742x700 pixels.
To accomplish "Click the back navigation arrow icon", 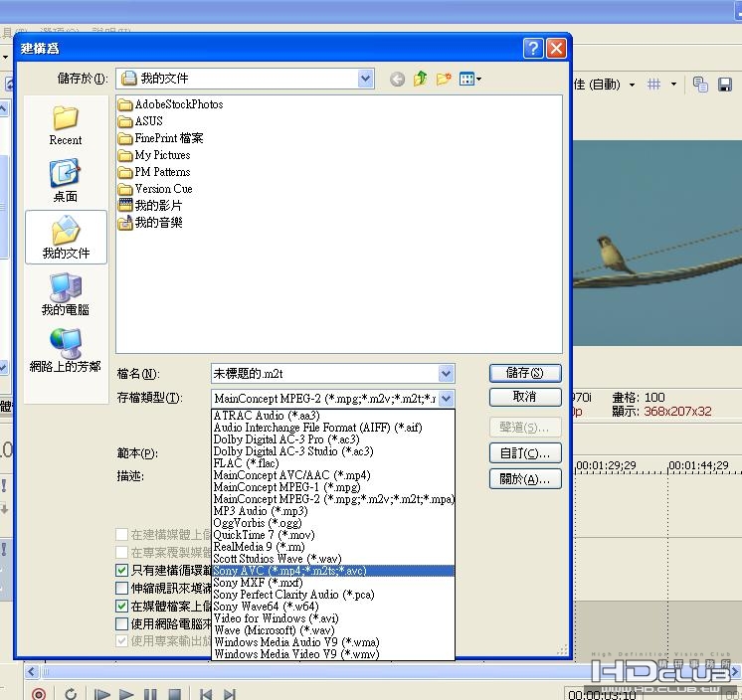I will 397,79.
